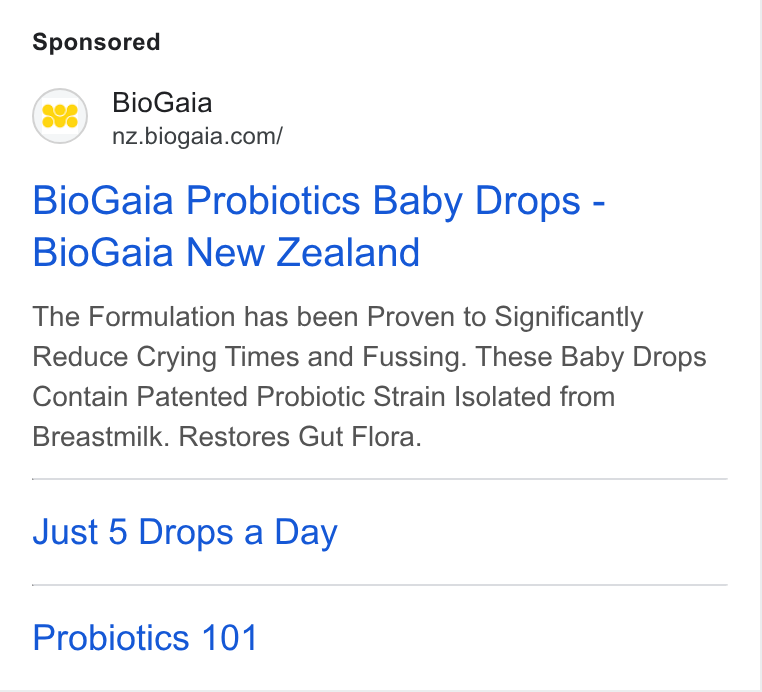Click the number '101' in bottom sitelink
Screen dimensions: 762x692
coord(229,637)
